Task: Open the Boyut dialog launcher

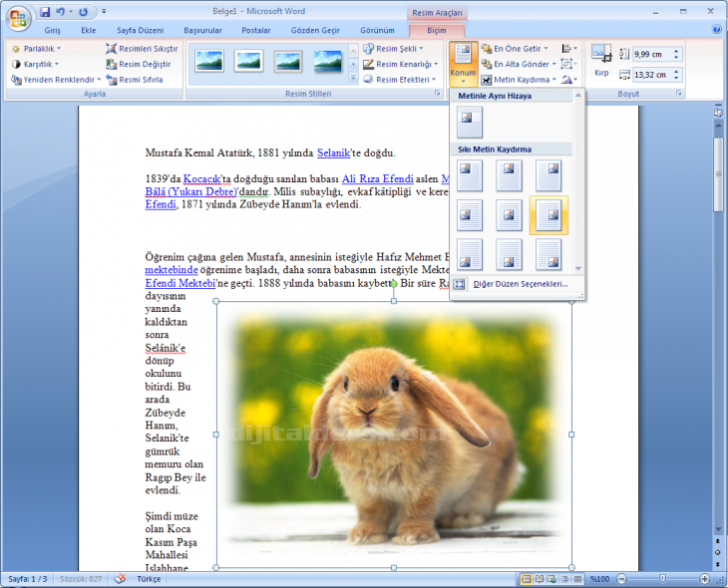Action: 679,94
